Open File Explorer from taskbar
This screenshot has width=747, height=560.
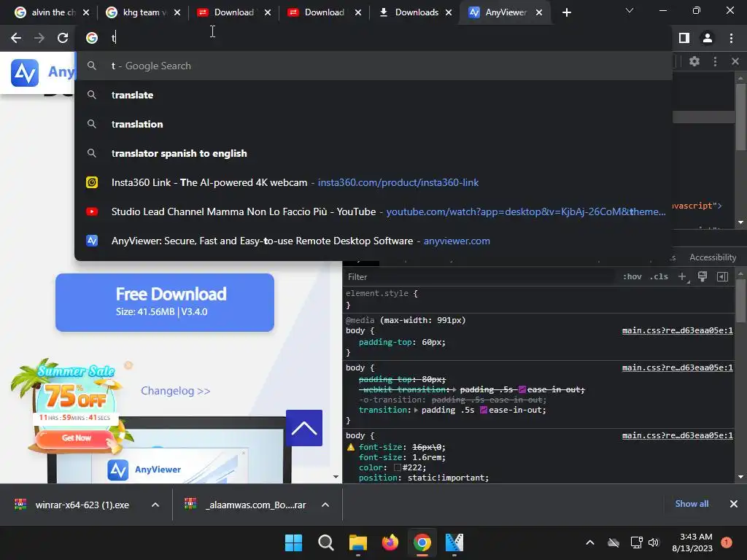tap(357, 542)
